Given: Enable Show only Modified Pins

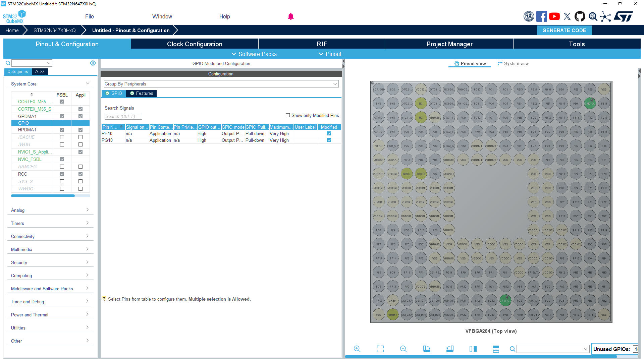Looking at the screenshot, I should click(288, 115).
